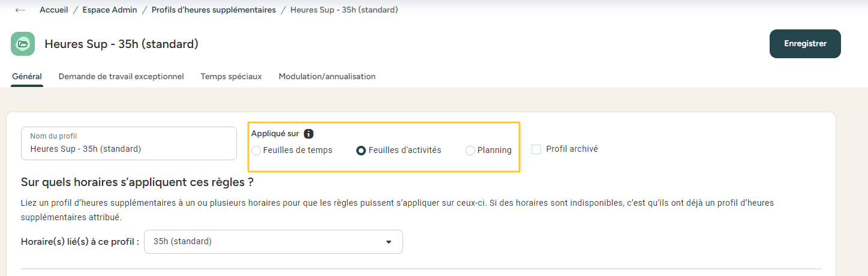Select the Feuilles de temps radio button
This screenshot has height=276, width=868.
coord(256,151)
